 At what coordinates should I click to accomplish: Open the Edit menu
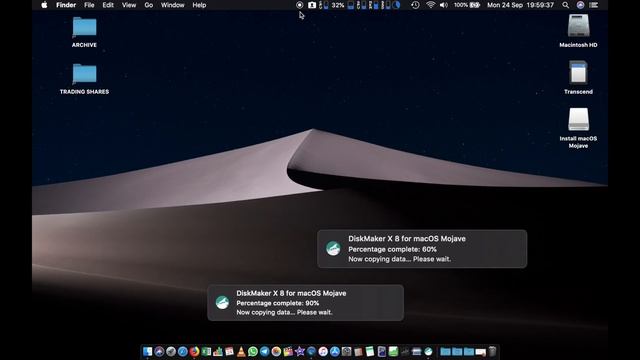coord(108,5)
